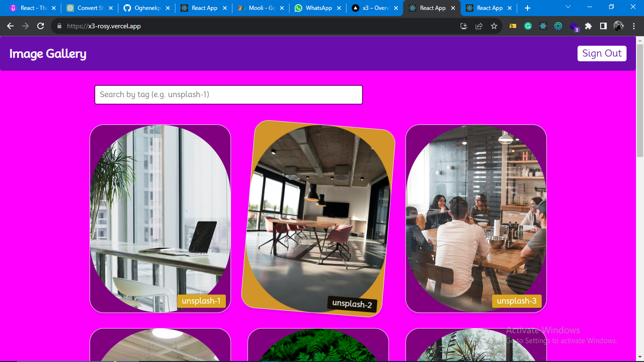Open the Extensions puzzle menu
The image size is (644, 362).
pyautogui.click(x=588, y=26)
